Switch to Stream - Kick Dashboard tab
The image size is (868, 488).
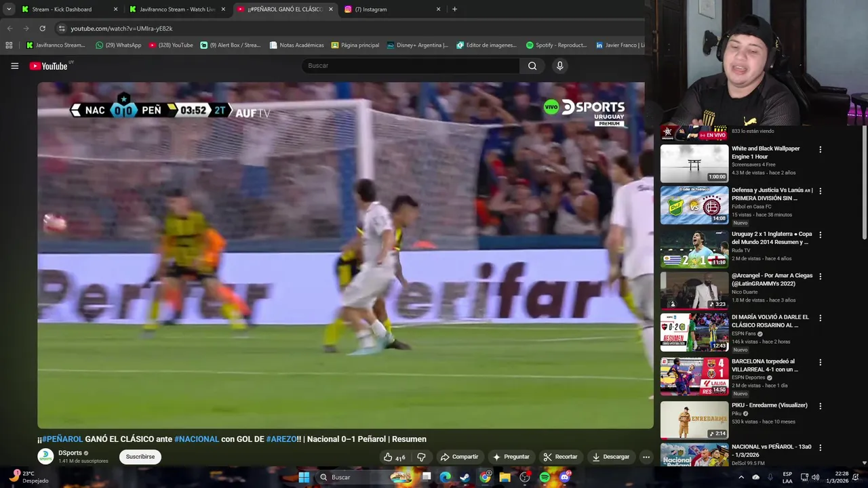69,9
